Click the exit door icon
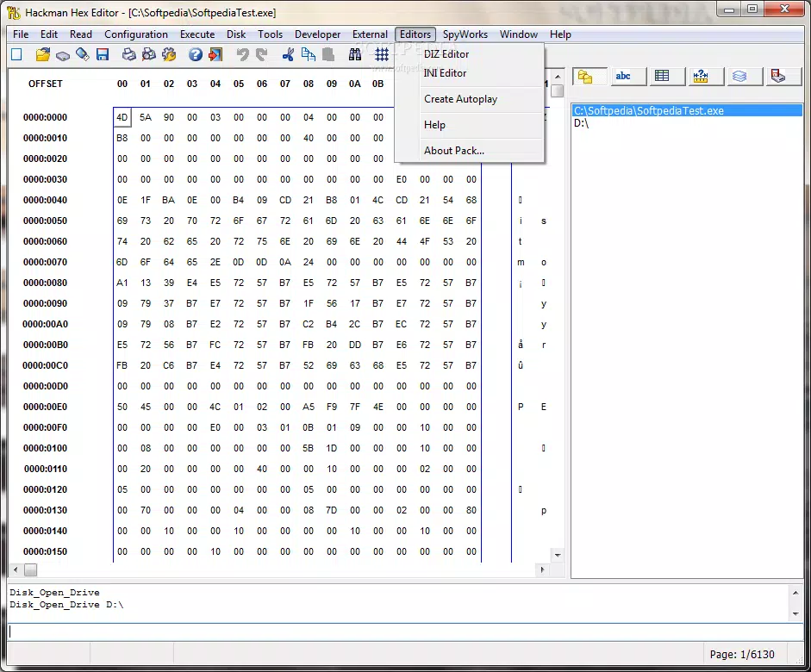811x672 pixels. (215, 54)
